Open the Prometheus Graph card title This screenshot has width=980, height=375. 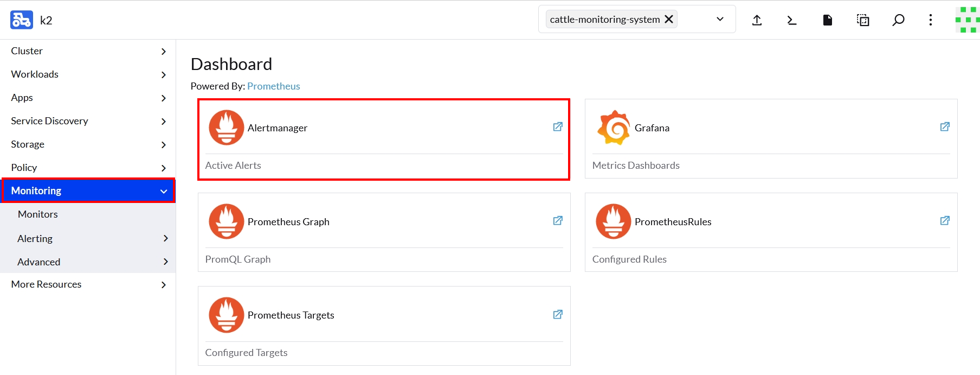pos(288,221)
